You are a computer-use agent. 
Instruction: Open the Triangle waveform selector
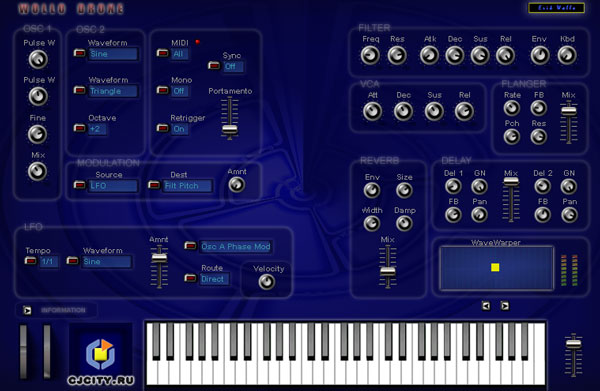[x=112, y=91]
